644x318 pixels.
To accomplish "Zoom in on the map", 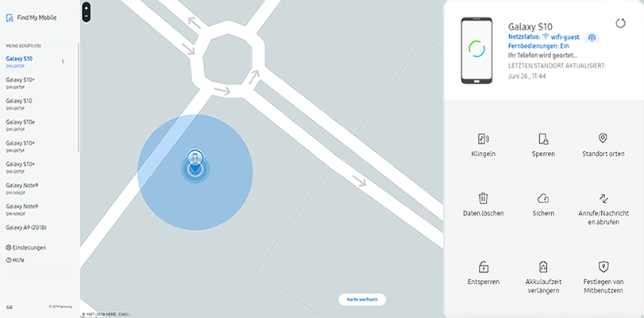I will [86, 8].
